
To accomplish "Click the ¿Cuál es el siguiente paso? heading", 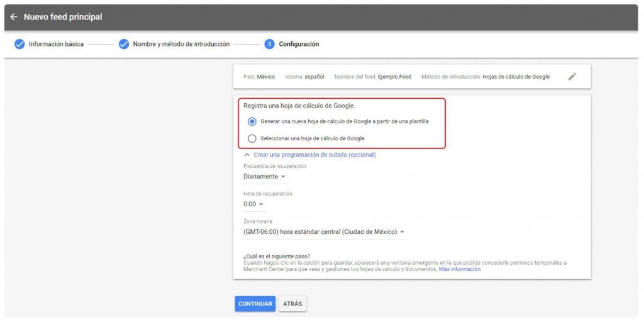I will [x=277, y=257].
